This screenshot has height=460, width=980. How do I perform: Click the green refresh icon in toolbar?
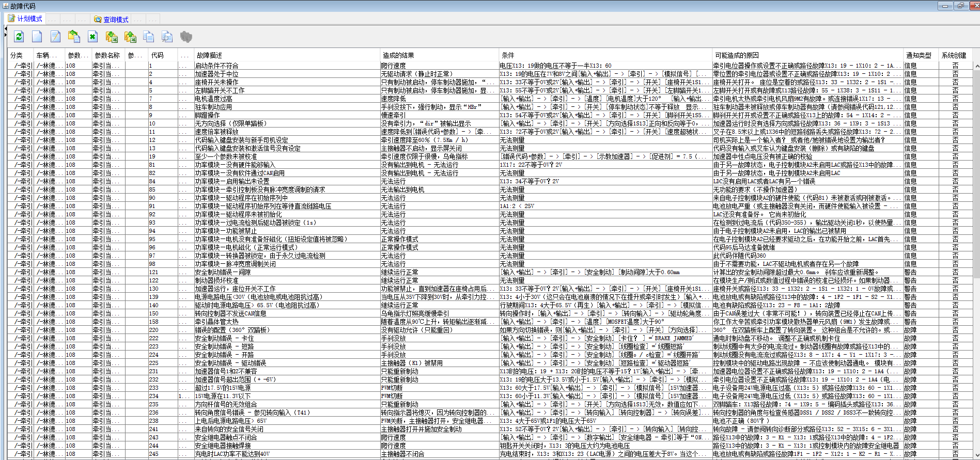19,37
